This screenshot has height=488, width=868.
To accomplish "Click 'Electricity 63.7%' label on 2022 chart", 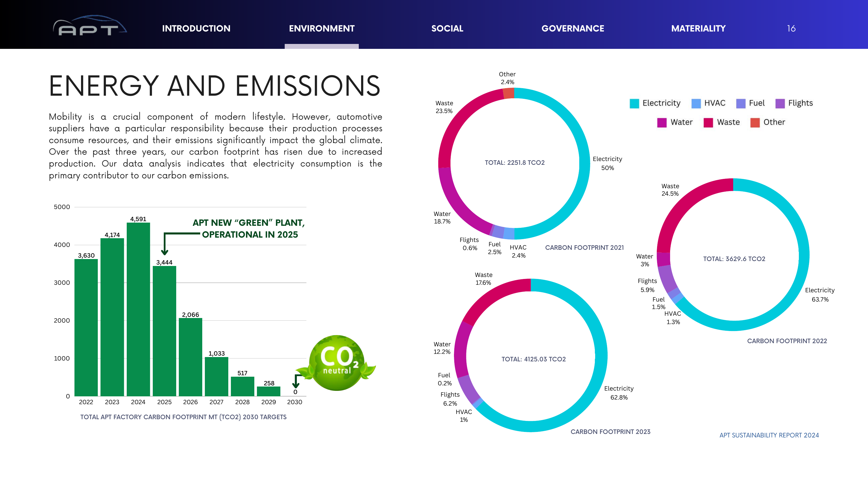I will point(819,294).
